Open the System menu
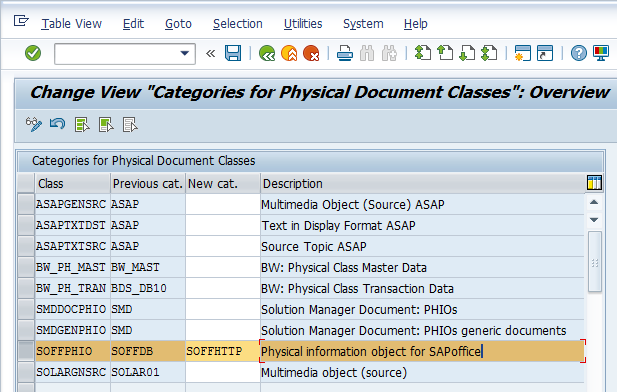Viewport: 617px width, 392px height. pos(363,24)
